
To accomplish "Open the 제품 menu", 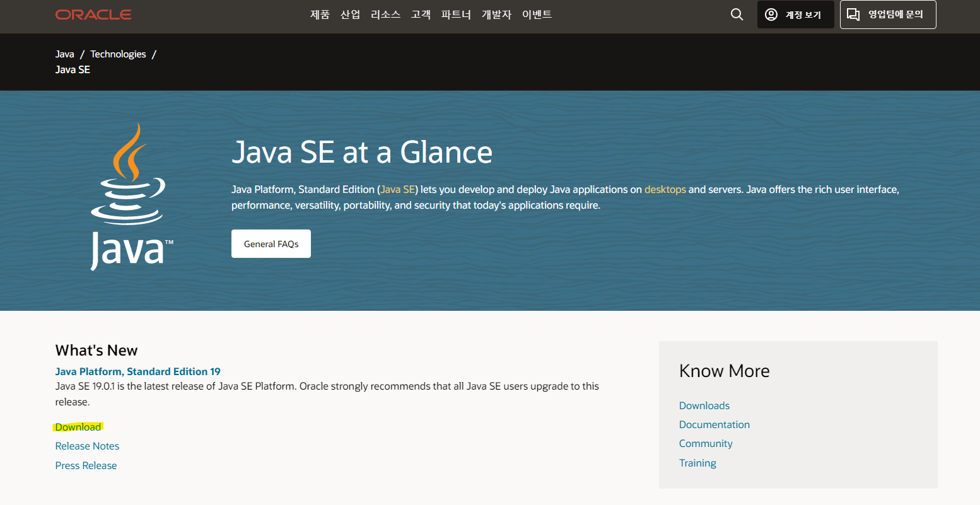I will tap(320, 15).
